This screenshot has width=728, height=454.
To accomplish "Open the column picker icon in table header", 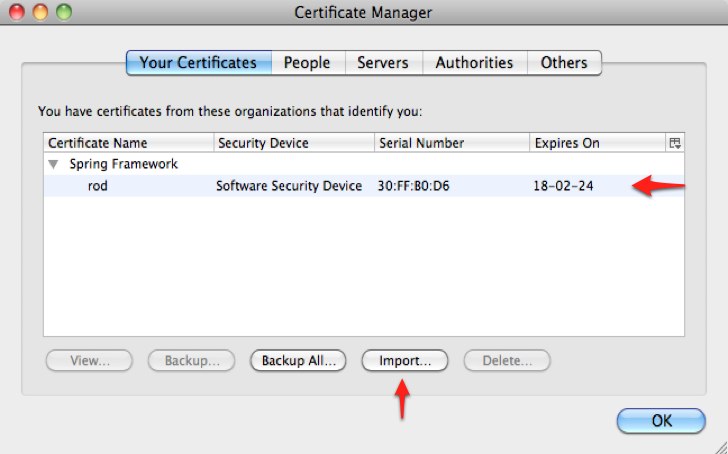I will coord(675,143).
